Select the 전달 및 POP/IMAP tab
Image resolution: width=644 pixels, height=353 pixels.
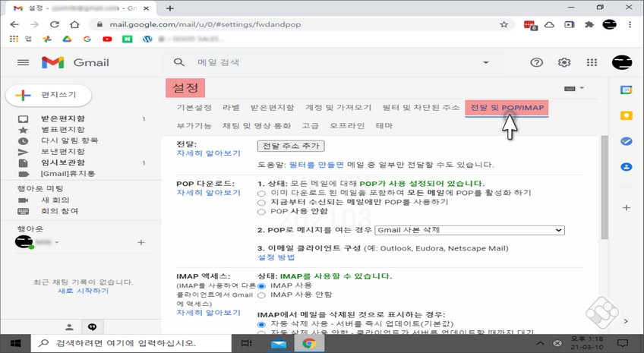(x=507, y=108)
